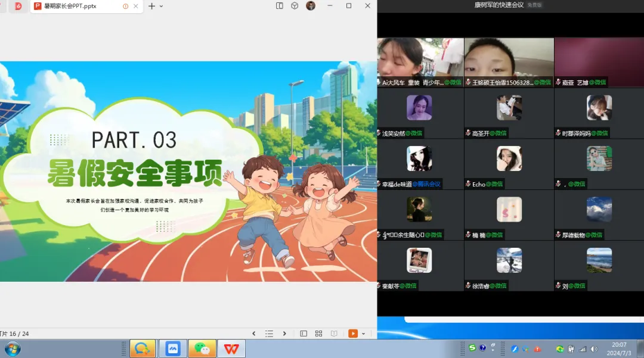Add a new tab with plus button
The image size is (644, 358).
tap(151, 6)
